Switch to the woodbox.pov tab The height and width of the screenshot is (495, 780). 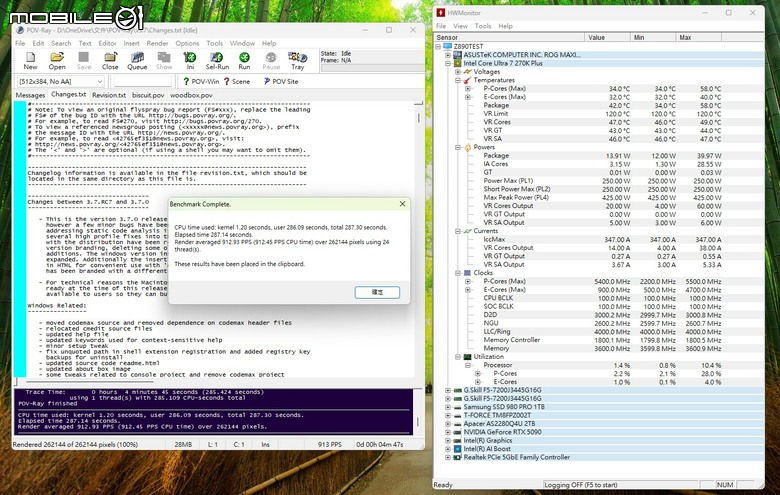(x=191, y=95)
